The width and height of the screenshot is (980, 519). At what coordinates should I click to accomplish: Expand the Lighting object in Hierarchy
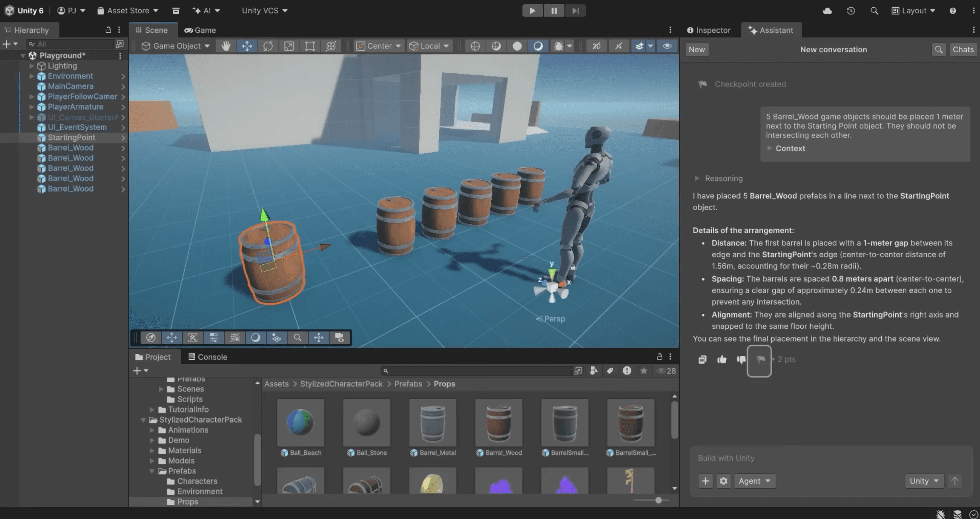tap(32, 66)
